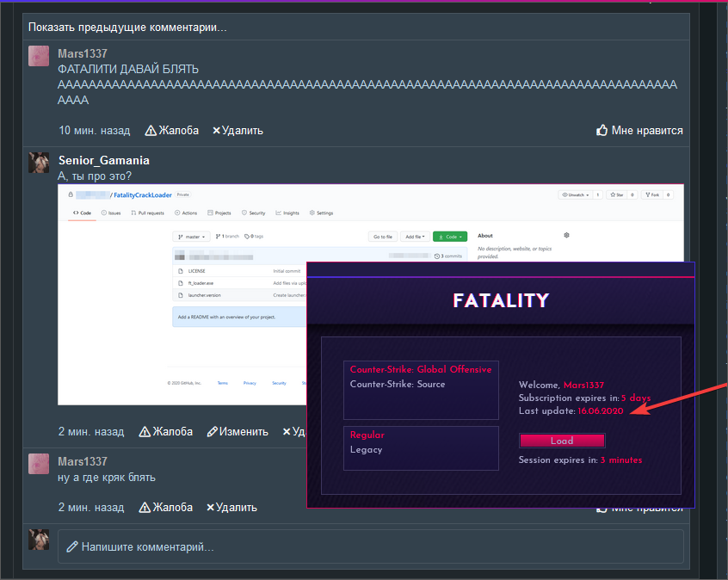728x580 pixels.
Task: Click About gear icon in GitHub
Action: (x=566, y=236)
